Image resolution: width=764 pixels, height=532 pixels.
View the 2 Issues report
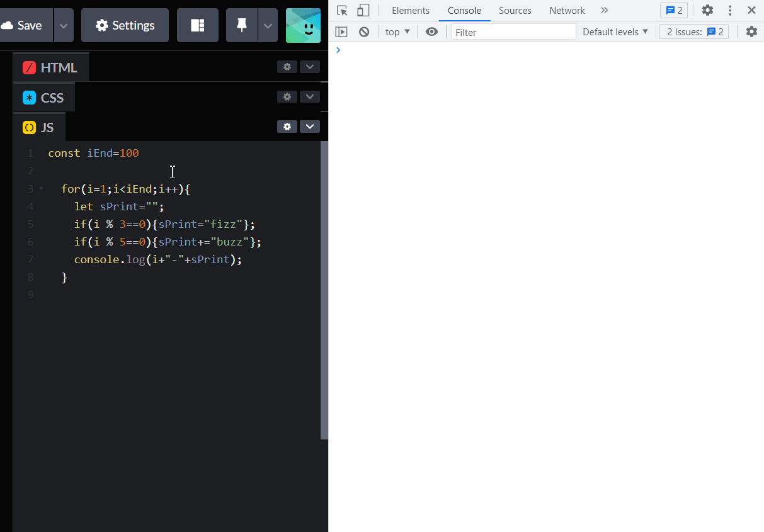(x=693, y=31)
